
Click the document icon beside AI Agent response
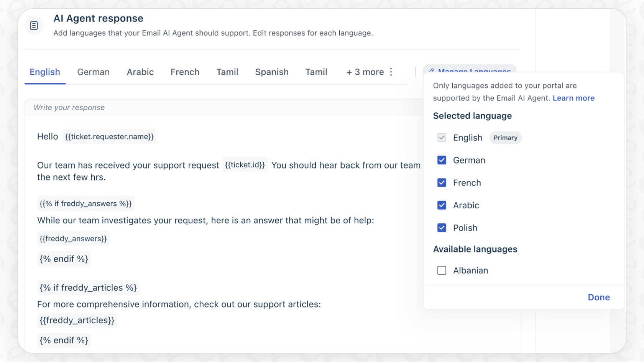(34, 25)
